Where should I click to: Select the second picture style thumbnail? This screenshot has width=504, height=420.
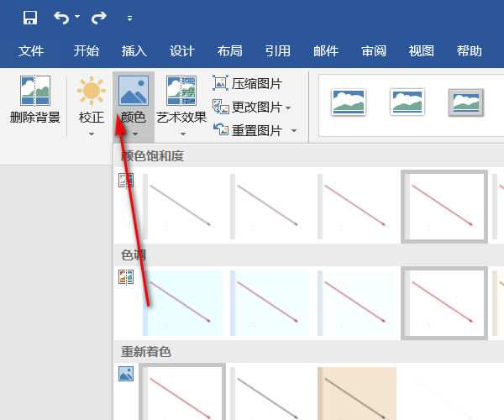tap(407, 102)
